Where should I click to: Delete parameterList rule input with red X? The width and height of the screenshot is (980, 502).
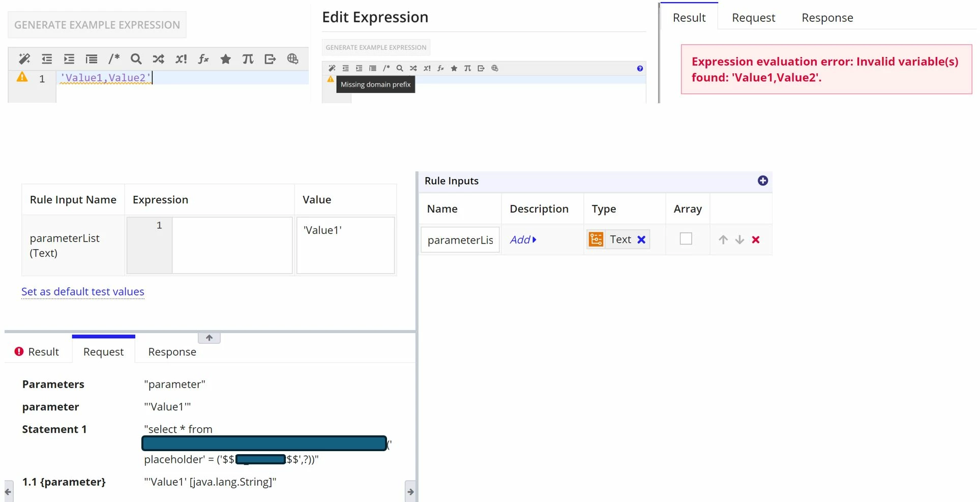point(756,240)
